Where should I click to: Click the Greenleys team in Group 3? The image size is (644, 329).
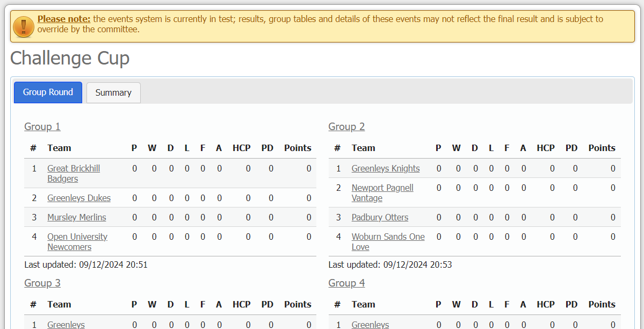pos(66,325)
